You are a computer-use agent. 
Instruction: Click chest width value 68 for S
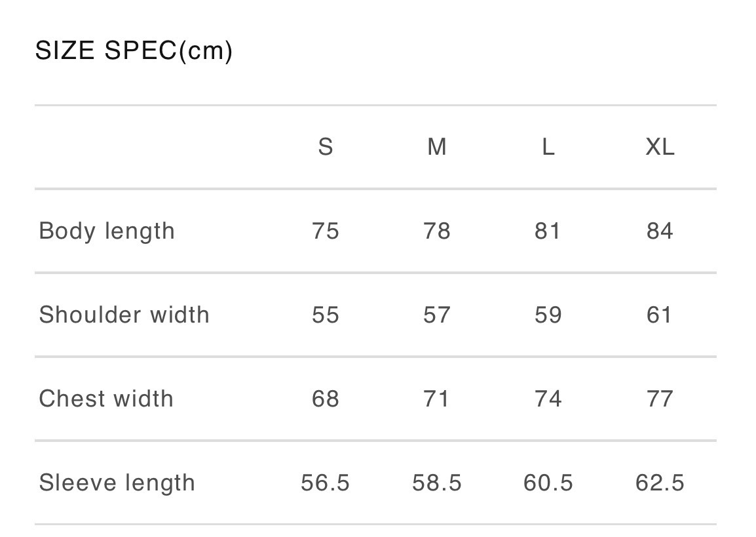[326, 399]
